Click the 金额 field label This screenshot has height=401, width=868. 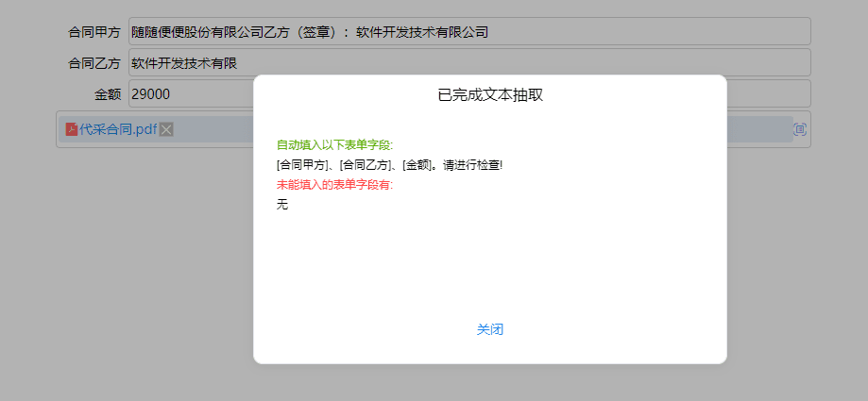tap(108, 94)
